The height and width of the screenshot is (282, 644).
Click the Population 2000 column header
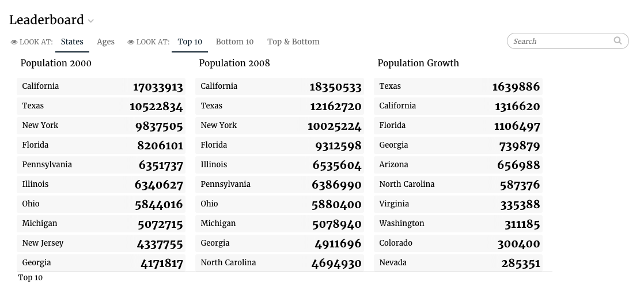[56, 63]
